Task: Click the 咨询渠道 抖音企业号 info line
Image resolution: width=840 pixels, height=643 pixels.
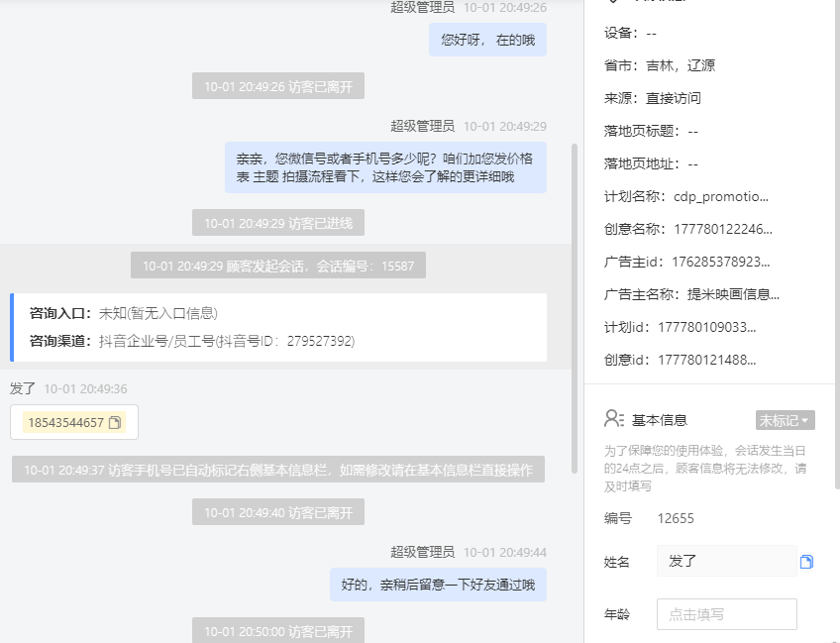Action: tap(192, 341)
